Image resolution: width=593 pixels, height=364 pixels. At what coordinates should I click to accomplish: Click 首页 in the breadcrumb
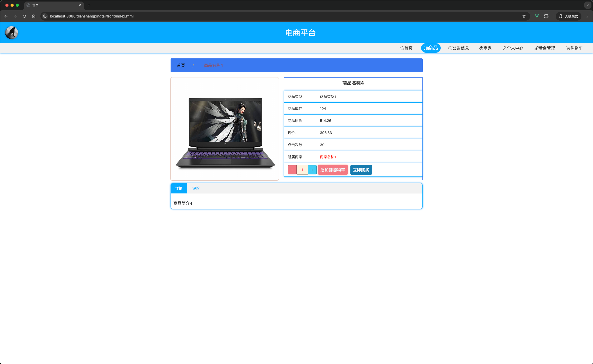pos(181,65)
